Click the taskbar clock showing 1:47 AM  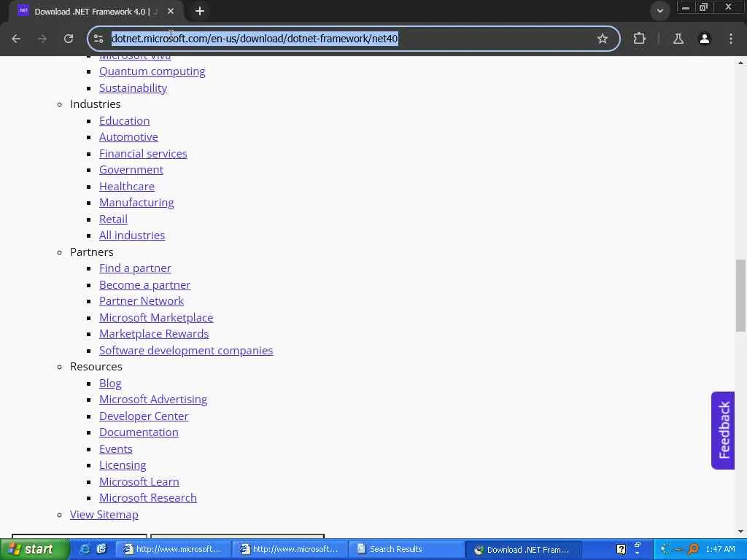pyautogui.click(x=720, y=550)
